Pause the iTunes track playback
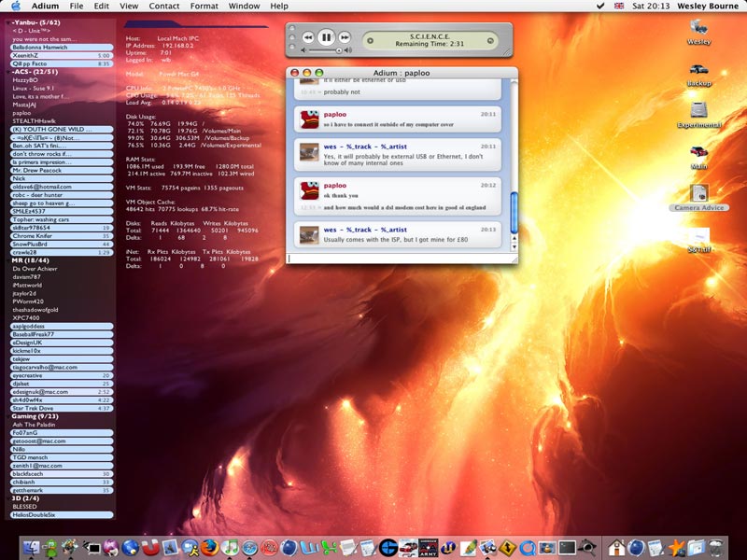This screenshot has height=560, width=747. point(325,37)
